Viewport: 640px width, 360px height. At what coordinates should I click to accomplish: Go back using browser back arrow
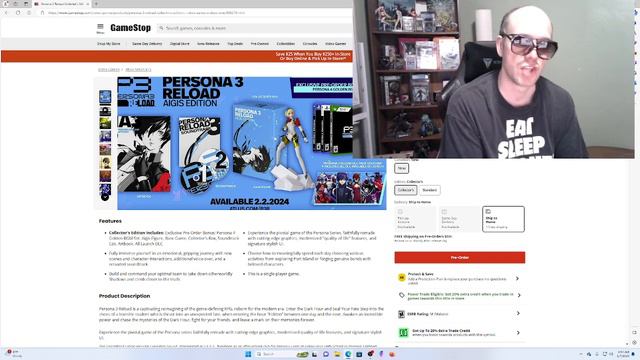pos(6,13)
